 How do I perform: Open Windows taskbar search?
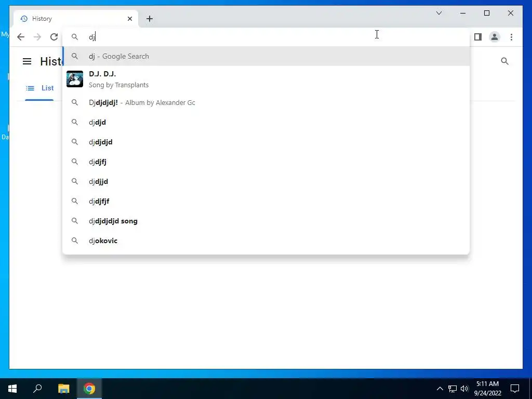coord(37,389)
